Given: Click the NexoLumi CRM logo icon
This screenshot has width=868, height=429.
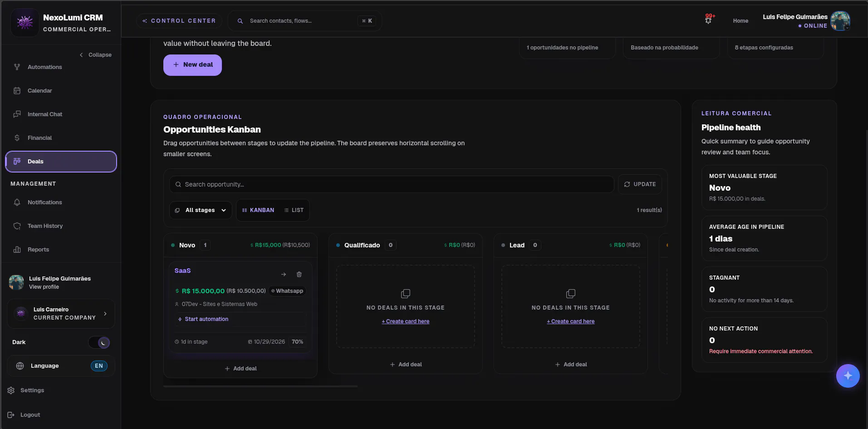Looking at the screenshot, I should (x=25, y=22).
